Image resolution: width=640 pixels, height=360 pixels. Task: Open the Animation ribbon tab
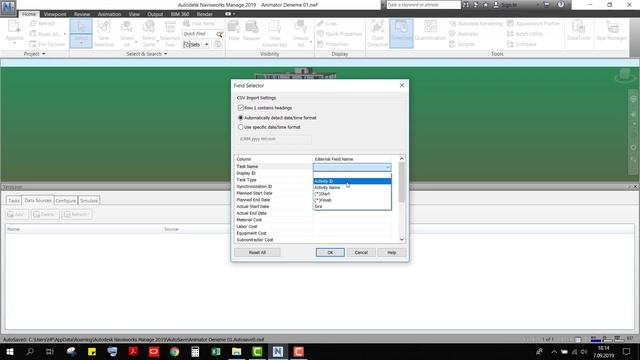109,14
